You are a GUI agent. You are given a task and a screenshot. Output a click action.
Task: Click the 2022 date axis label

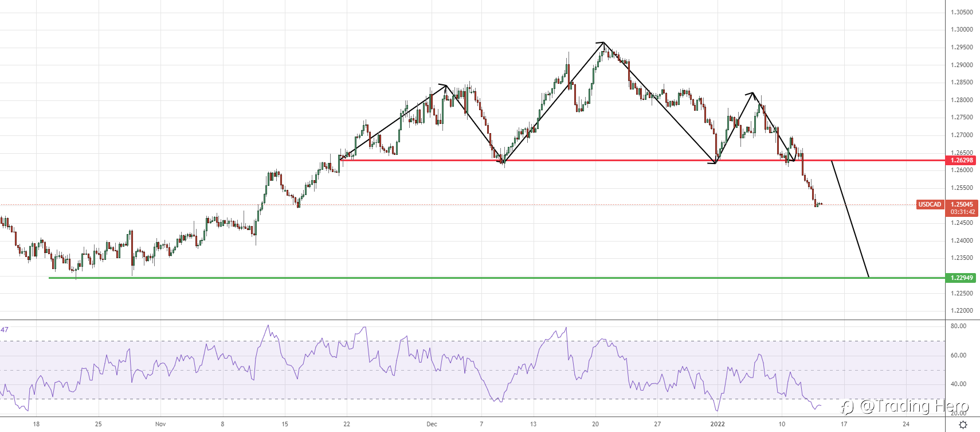coord(718,424)
